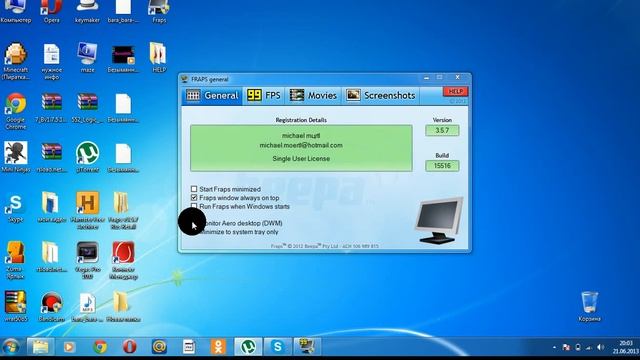
Task: Click the green Registration Details box
Action: 301,148
